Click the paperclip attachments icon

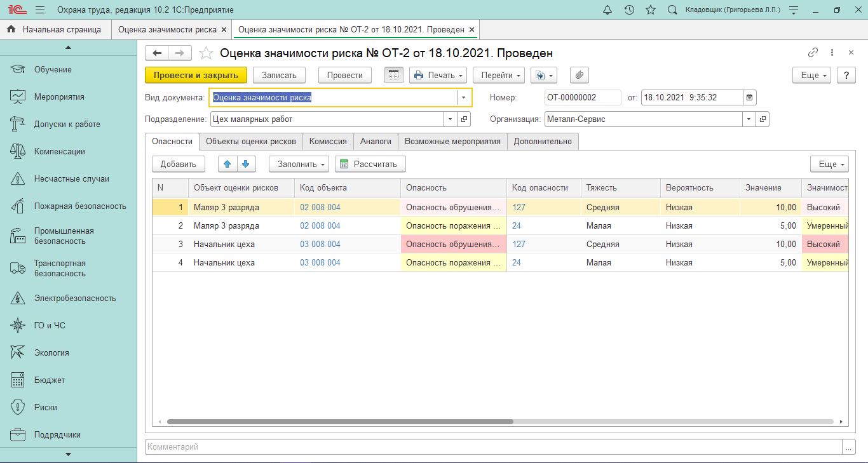click(579, 75)
